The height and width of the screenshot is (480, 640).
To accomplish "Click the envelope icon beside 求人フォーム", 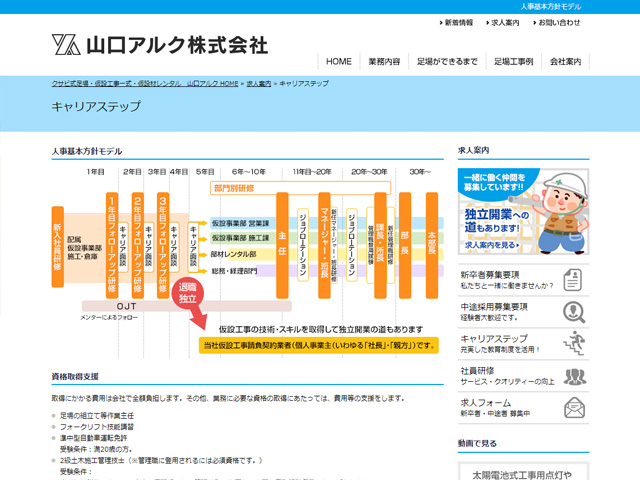I will (574, 408).
